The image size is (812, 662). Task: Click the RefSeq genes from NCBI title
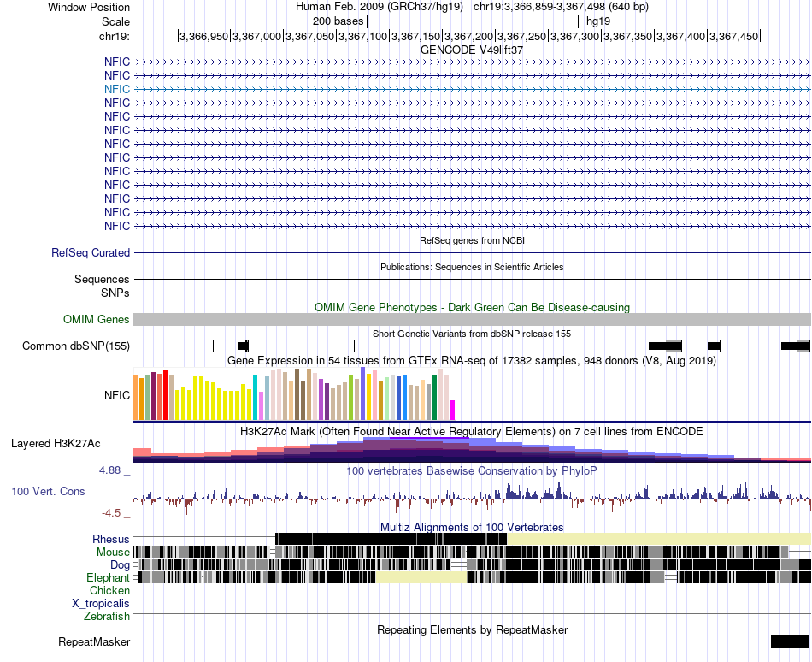point(472,240)
